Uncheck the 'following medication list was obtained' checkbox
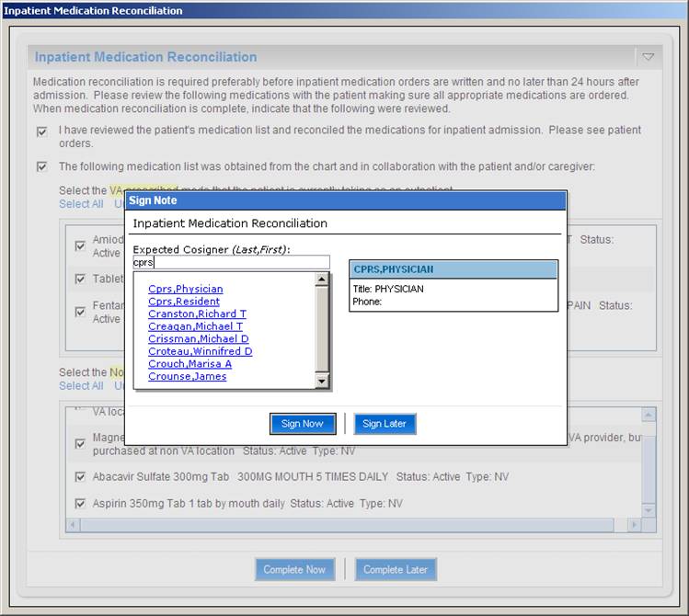 coord(41,167)
